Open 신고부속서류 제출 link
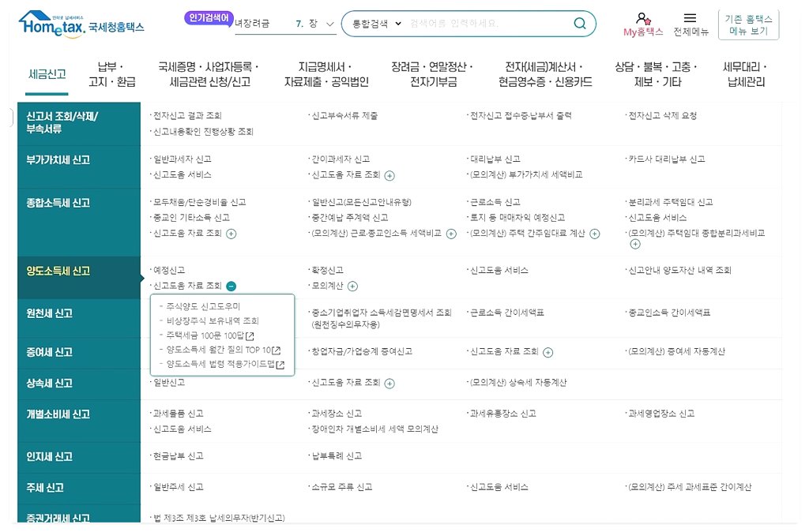This screenshot has height=532, width=809. click(344, 115)
